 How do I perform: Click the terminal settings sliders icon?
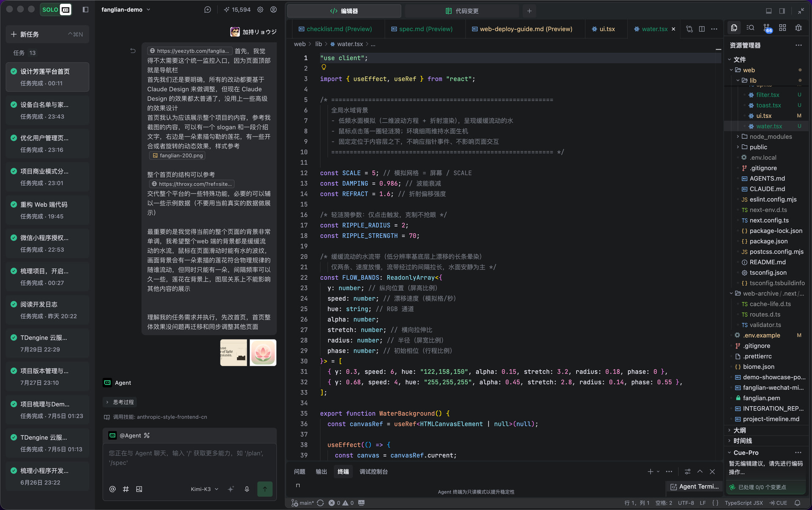click(x=688, y=471)
